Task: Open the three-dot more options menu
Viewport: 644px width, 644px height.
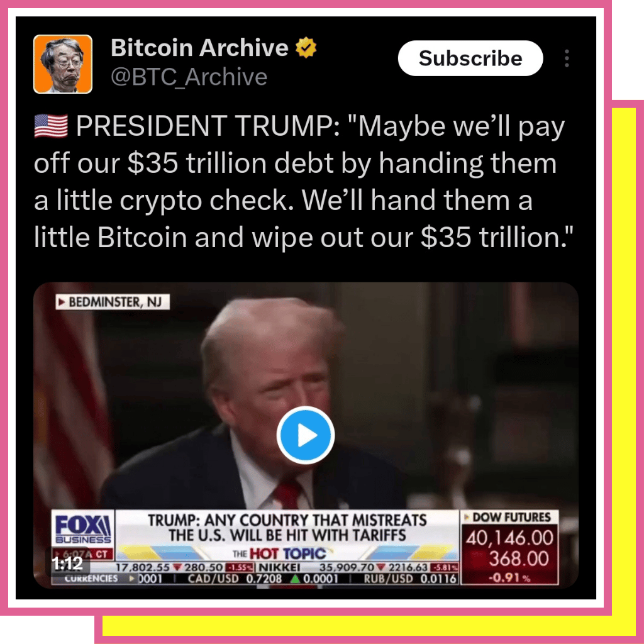Action: (567, 58)
